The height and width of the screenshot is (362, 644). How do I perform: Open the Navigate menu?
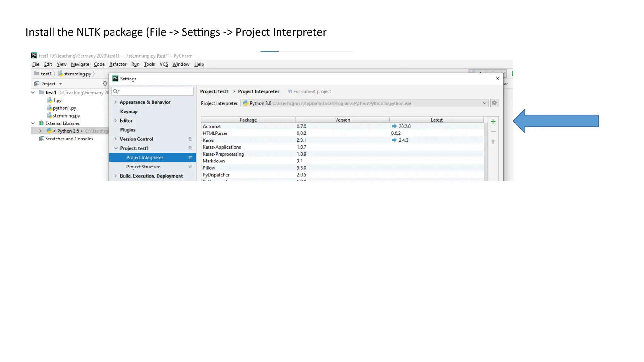point(80,64)
